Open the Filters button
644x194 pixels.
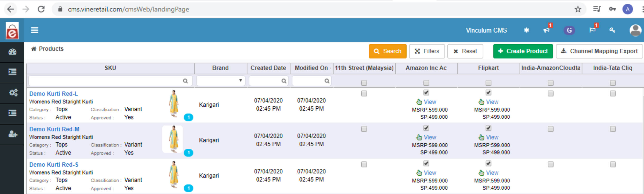click(x=427, y=51)
